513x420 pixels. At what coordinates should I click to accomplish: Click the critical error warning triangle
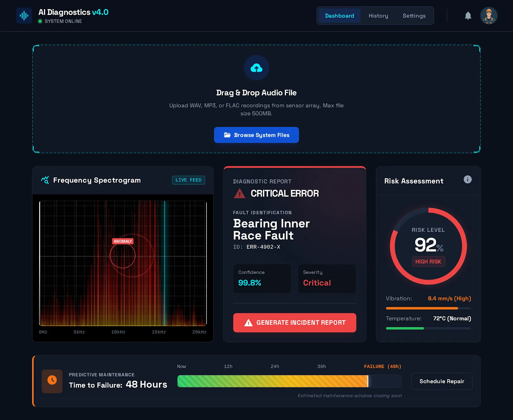pyautogui.click(x=240, y=194)
